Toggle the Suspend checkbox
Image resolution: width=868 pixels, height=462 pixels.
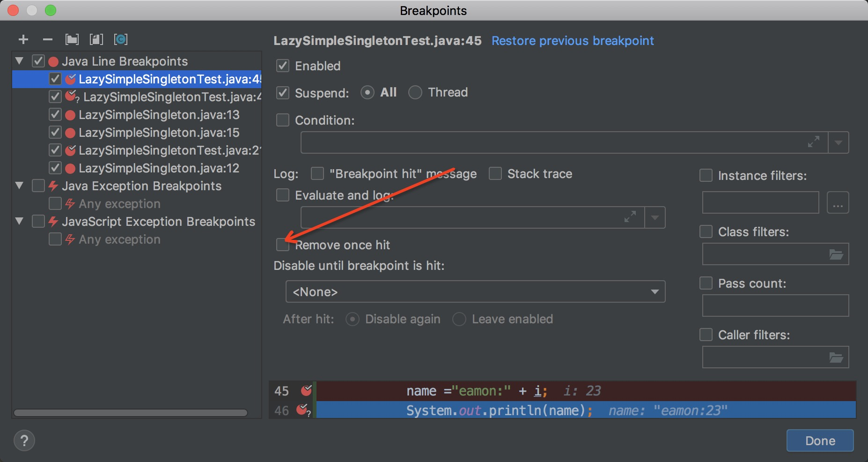[x=283, y=93]
